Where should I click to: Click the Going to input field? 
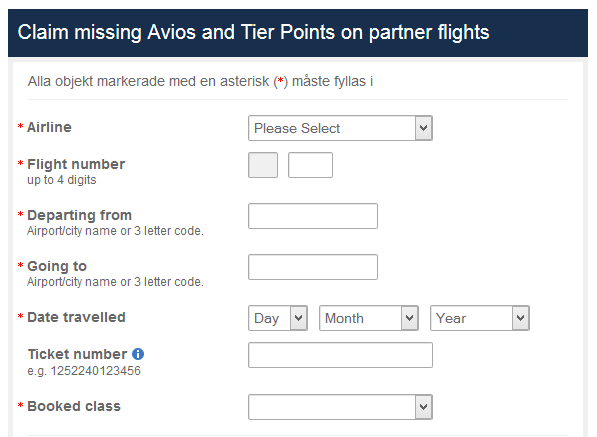313,267
